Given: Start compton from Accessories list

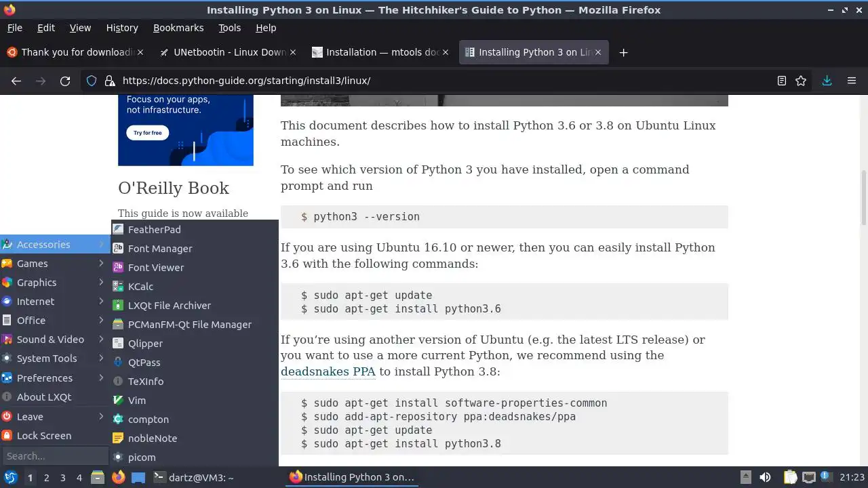Looking at the screenshot, I should (x=195, y=419).
